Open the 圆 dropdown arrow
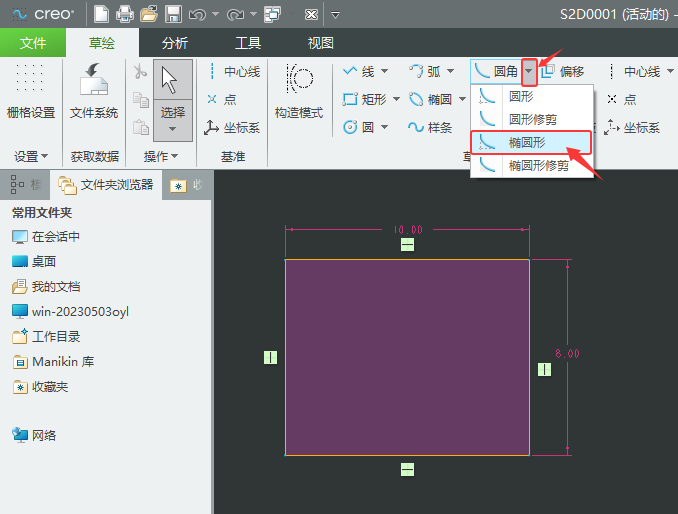This screenshot has width=678, height=514. point(384,128)
